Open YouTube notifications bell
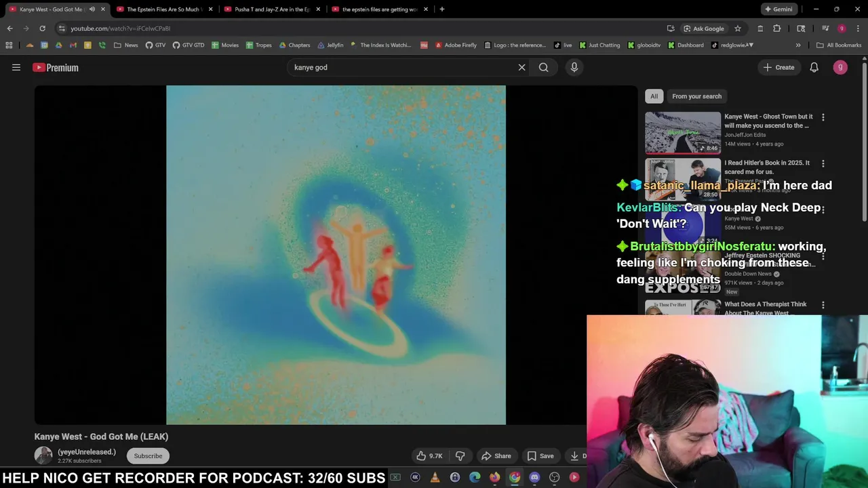The image size is (868, 488). pos(814,67)
